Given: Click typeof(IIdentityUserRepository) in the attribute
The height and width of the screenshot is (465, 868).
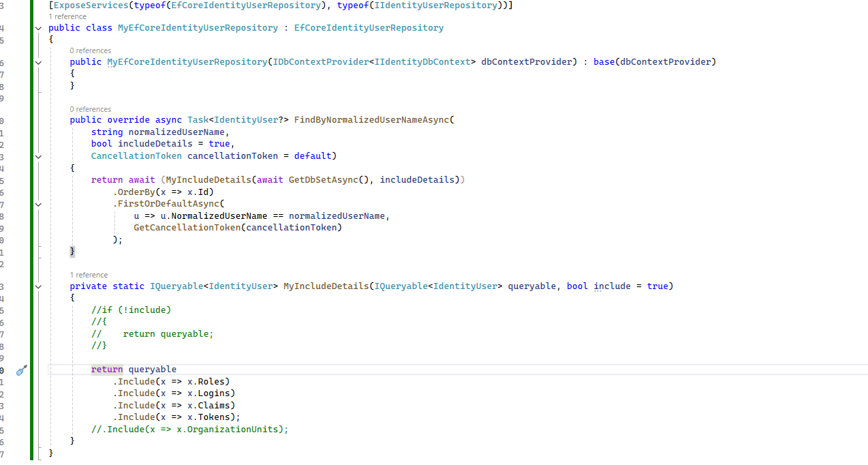Looking at the screenshot, I should [x=419, y=5].
